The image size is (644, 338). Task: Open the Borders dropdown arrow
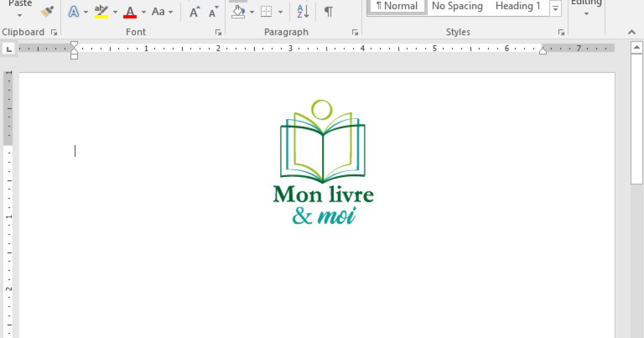[280, 12]
